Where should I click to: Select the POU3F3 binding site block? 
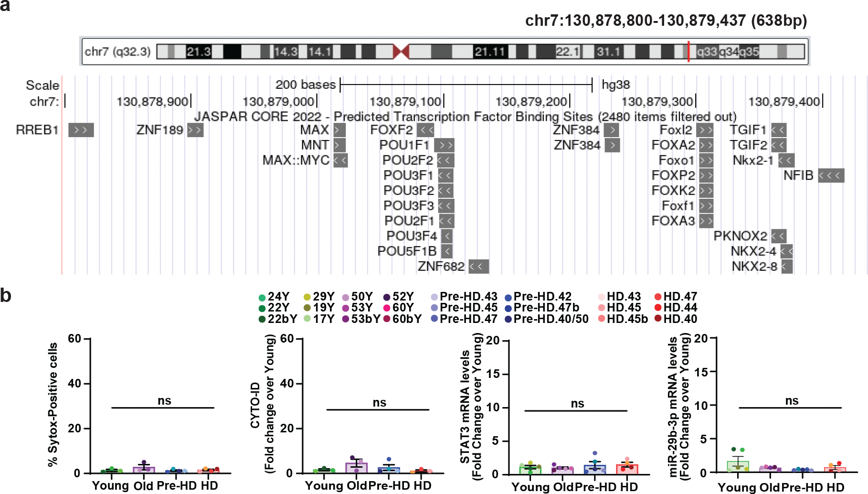pyautogui.click(x=446, y=205)
